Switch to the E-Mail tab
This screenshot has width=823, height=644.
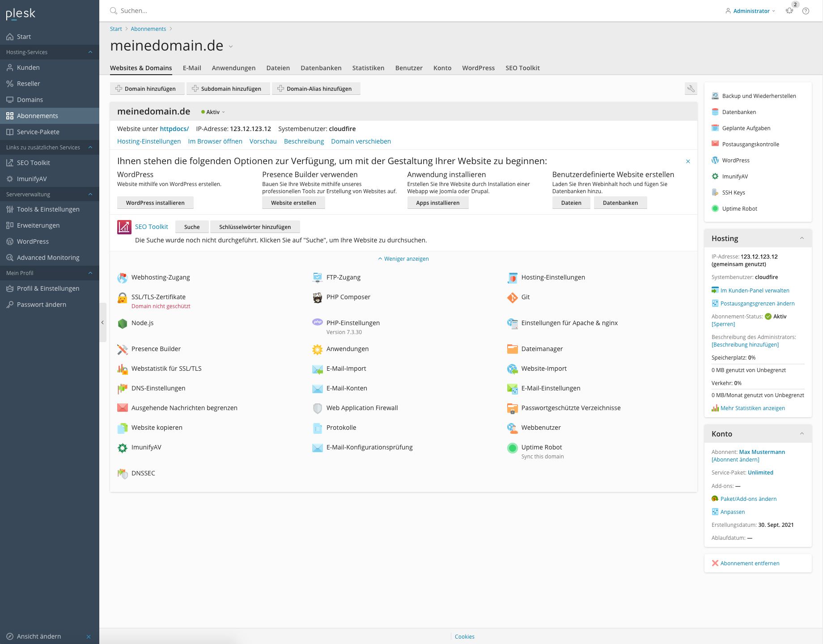192,68
